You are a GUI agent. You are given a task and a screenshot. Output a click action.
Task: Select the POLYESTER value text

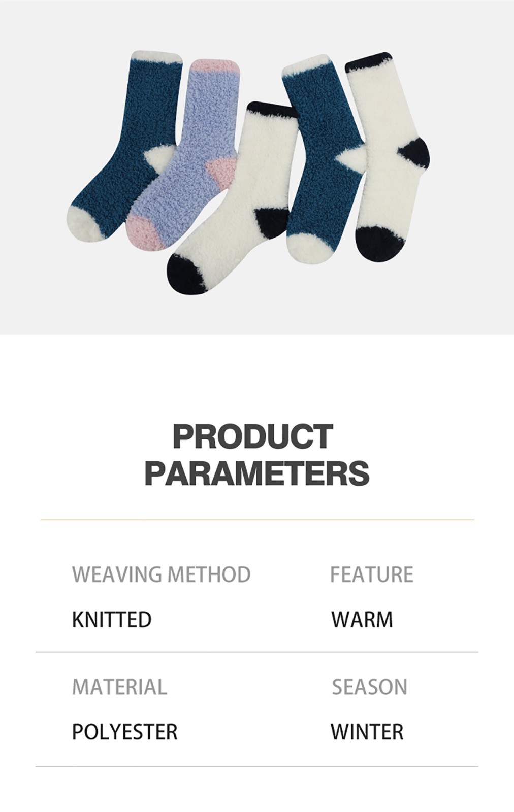click(x=125, y=732)
